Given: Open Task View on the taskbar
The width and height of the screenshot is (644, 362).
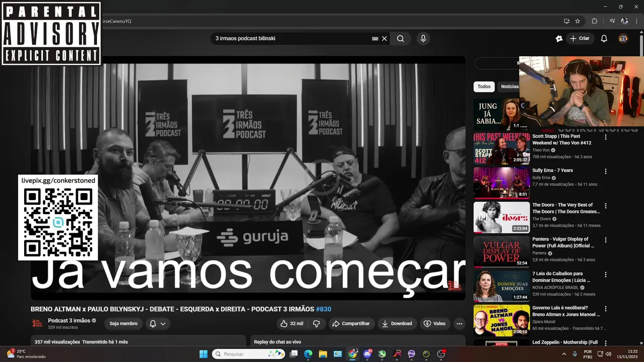Looking at the screenshot, I should tap(294, 354).
